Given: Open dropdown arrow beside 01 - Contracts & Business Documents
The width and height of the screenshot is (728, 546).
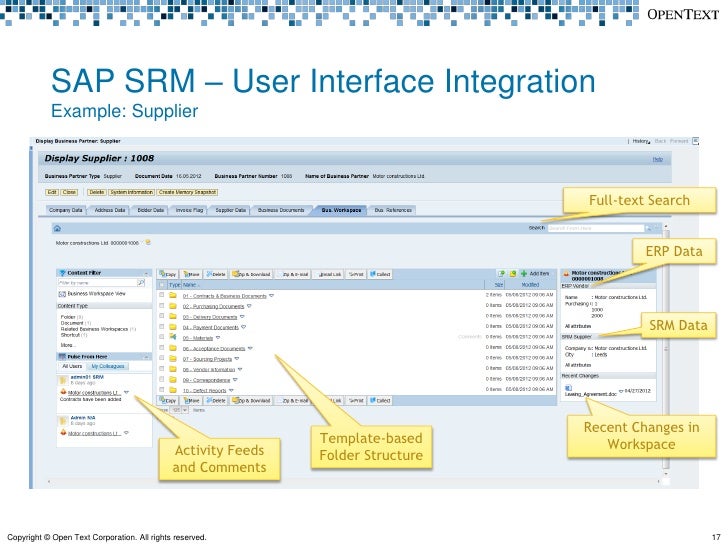Looking at the screenshot, I should [272, 296].
